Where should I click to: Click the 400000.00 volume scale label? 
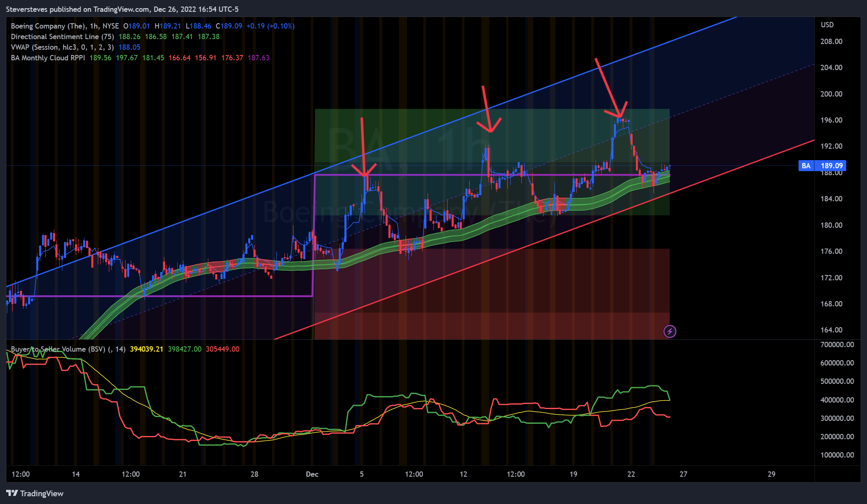coord(837,400)
